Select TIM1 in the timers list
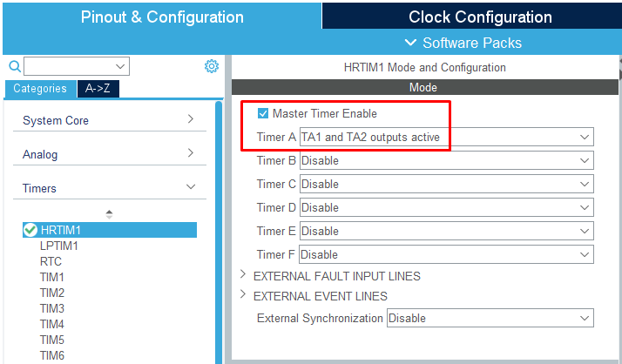Screen dimensions: 622x364 pos(52,277)
